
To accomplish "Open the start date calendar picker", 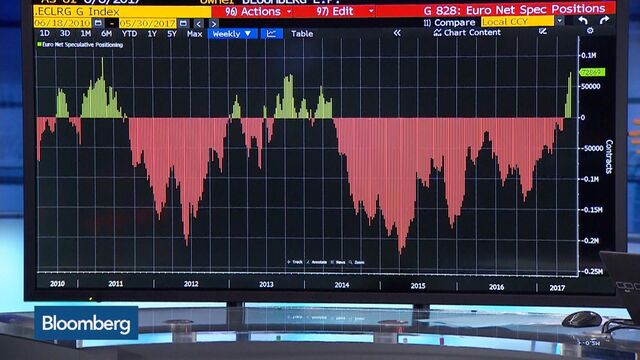I will (98, 23).
